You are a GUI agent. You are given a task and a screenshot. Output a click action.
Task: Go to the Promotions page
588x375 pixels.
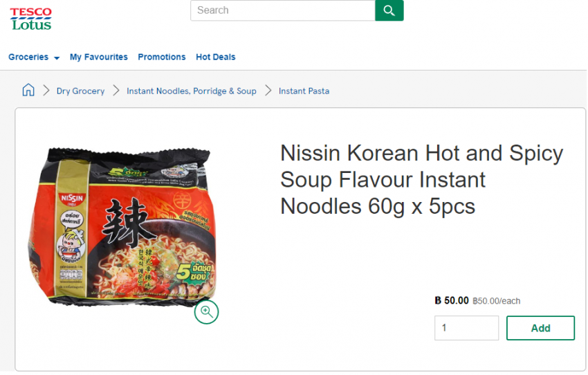(162, 57)
